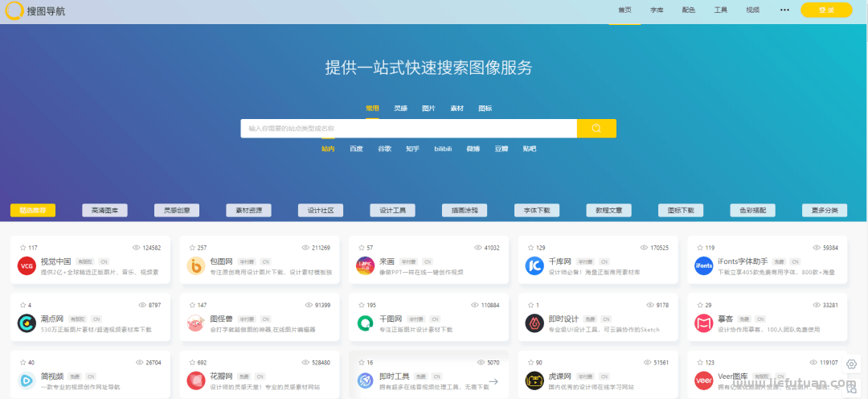Viewport: 868px width, 399px height.
Task: Click the 千图网 logo icon
Action: tap(366, 323)
